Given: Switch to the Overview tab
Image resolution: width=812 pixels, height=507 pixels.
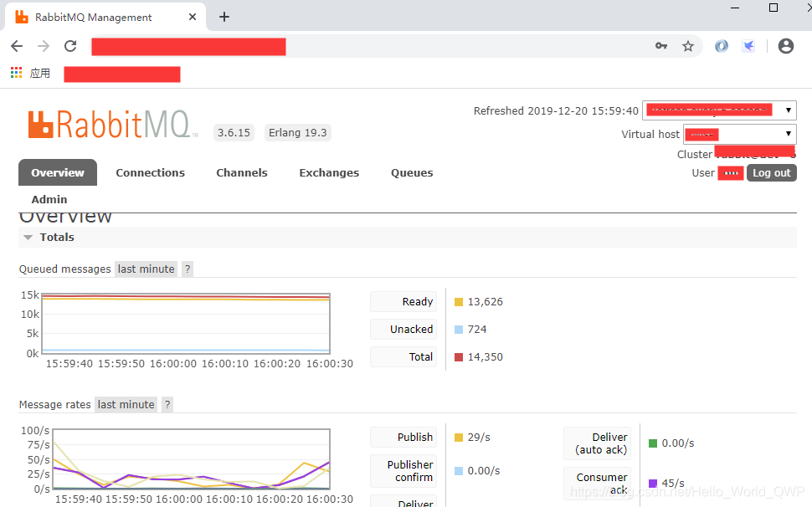Looking at the screenshot, I should tap(58, 173).
